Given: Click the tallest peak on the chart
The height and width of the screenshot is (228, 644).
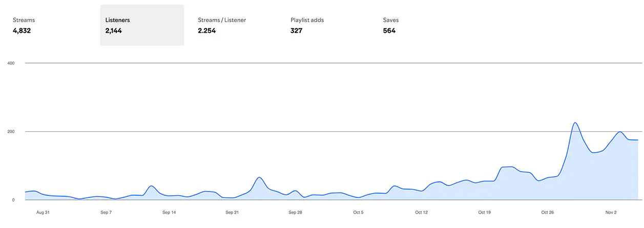Looking at the screenshot, I should tap(575, 123).
